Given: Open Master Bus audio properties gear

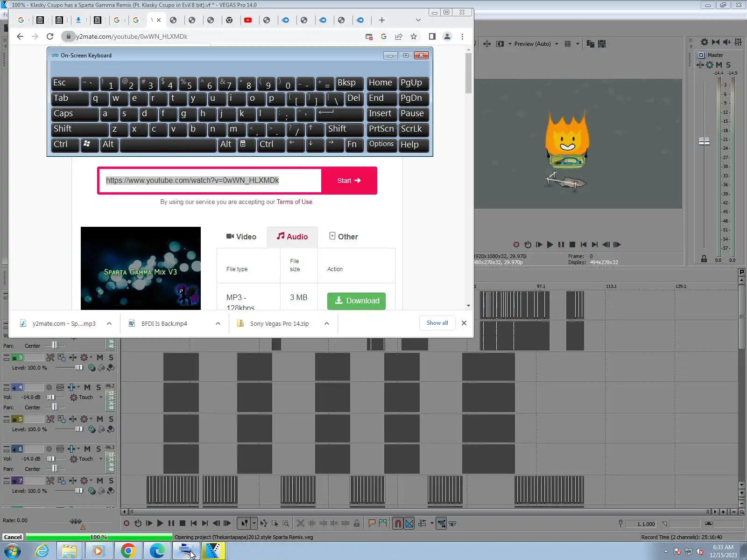Looking at the screenshot, I should pyautogui.click(x=705, y=42).
